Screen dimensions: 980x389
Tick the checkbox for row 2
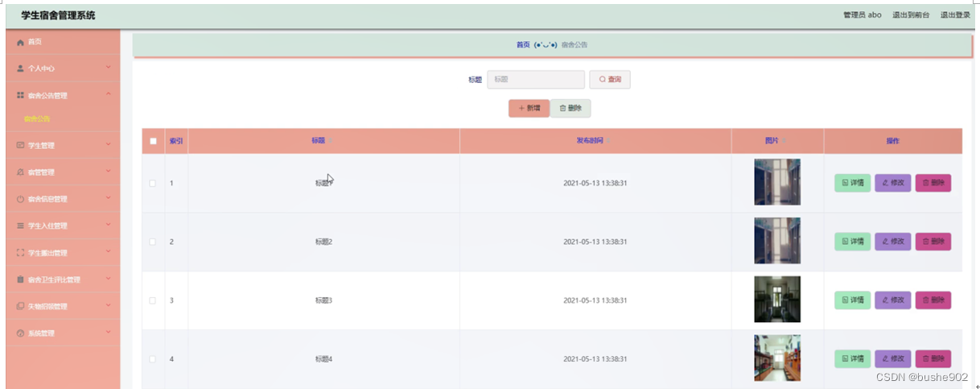153,242
